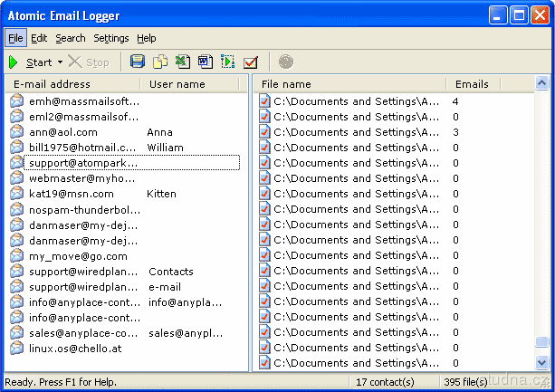
Task: Open the Settings menu
Action: coord(111,38)
